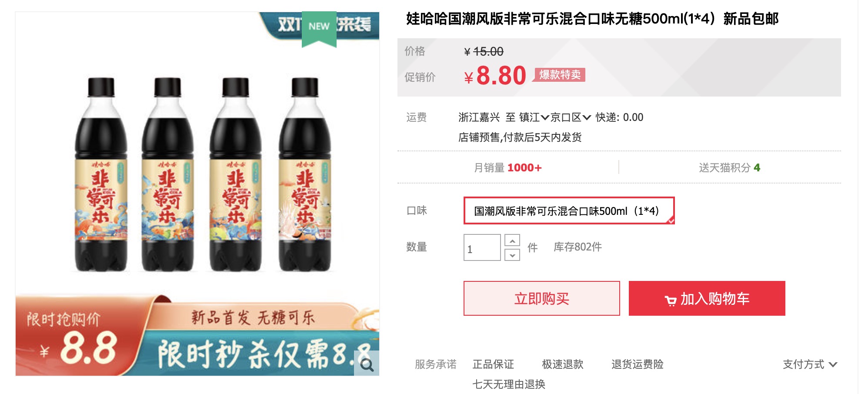Click the quantity input field
The height and width of the screenshot is (394, 868).
tap(482, 247)
